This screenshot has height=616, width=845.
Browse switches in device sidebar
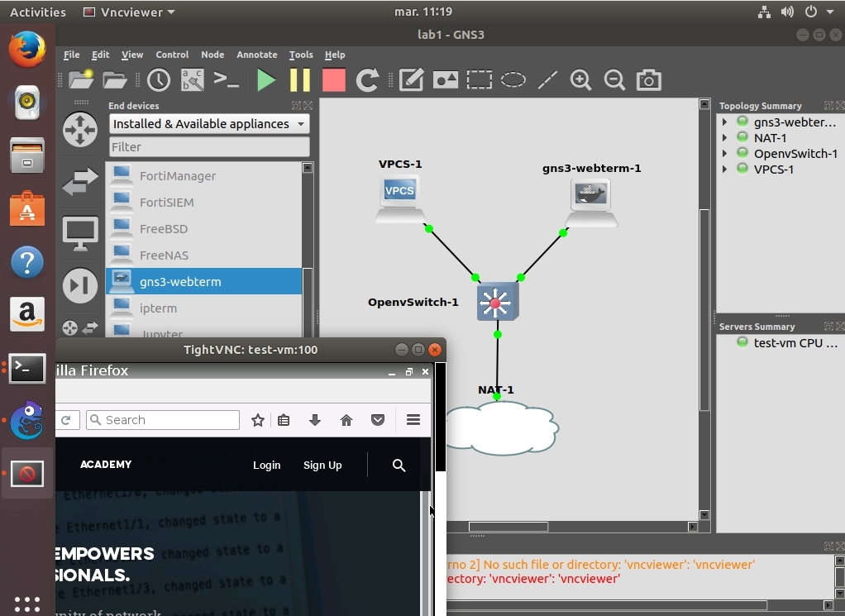coord(80,181)
